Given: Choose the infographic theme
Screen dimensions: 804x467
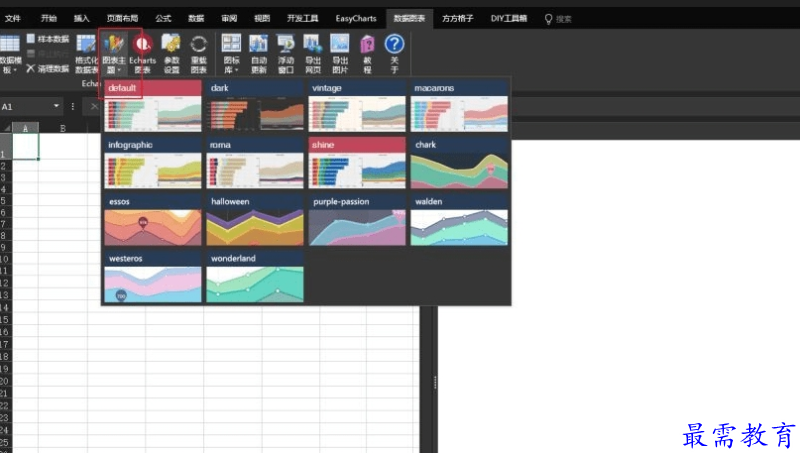Looking at the screenshot, I should (153, 163).
